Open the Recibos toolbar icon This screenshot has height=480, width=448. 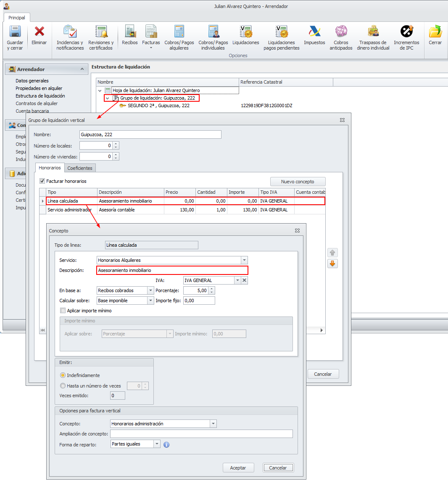pos(130,32)
